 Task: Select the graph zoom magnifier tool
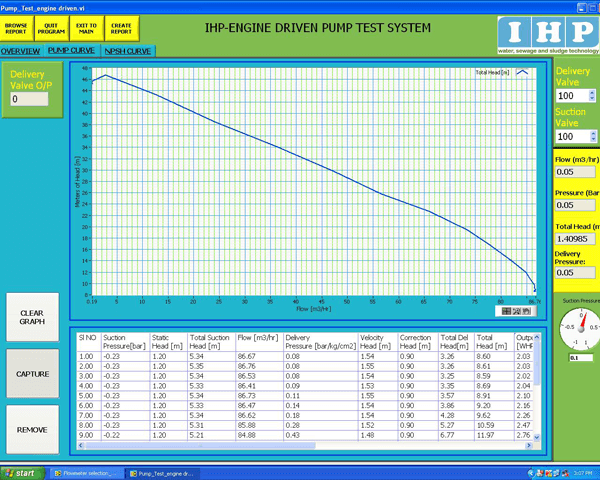tap(519, 312)
